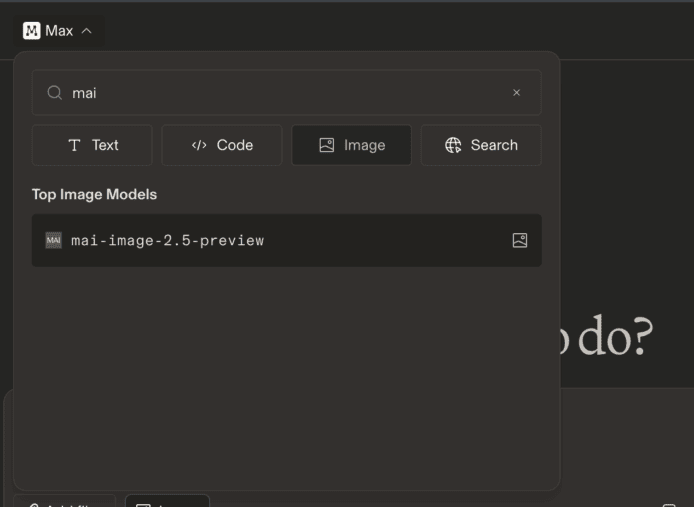
Task: Click the image capability icon on mai-image-2.5-preview
Action: [520, 240]
